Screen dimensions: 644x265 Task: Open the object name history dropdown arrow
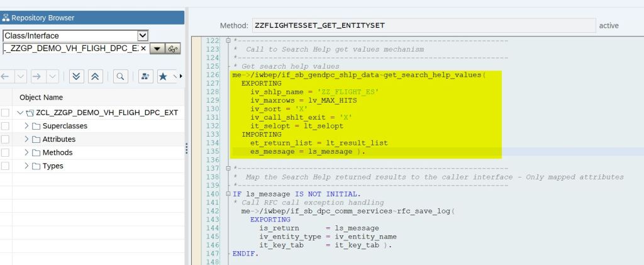tap(157, 49)
